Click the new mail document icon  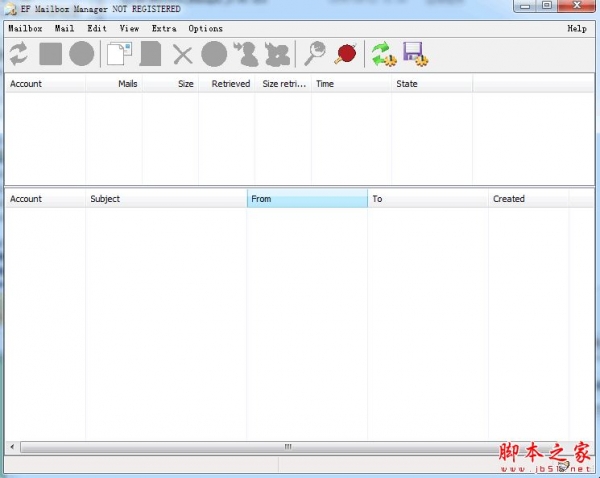coord(119,54)
